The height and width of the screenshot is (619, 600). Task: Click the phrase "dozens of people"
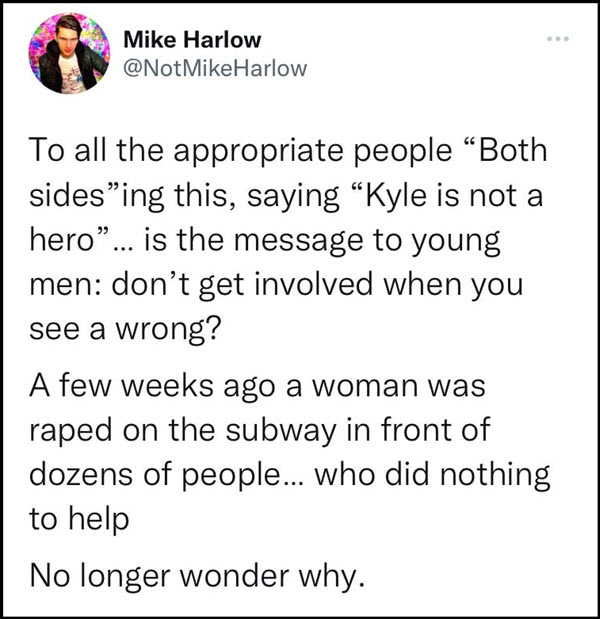[x=154, y=475]
